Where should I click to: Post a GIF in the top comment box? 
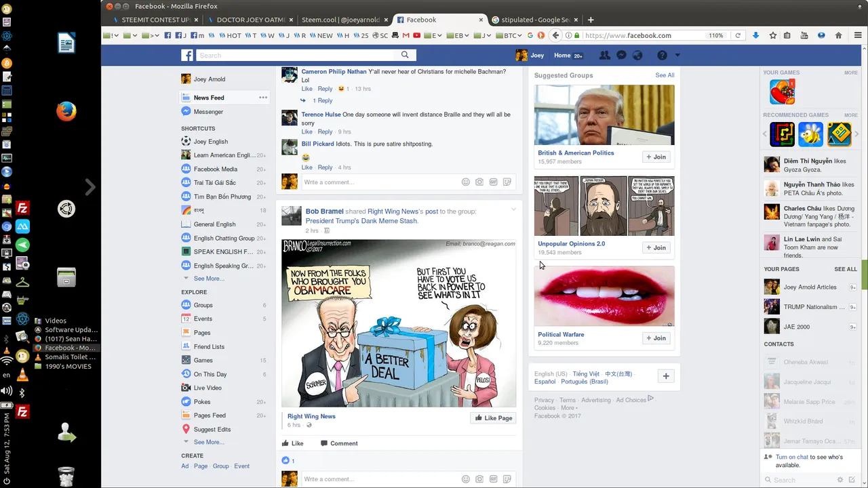coord(493,182)
